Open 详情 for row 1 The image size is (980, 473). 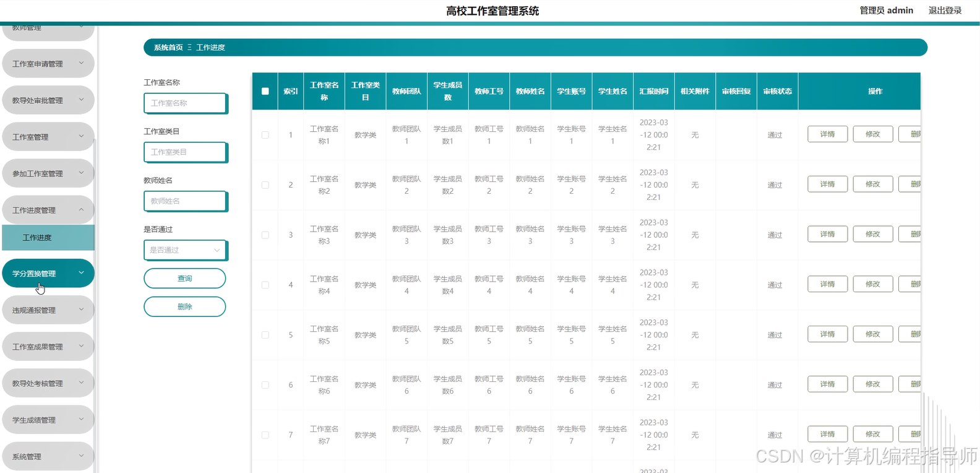(x=827, y=134)
